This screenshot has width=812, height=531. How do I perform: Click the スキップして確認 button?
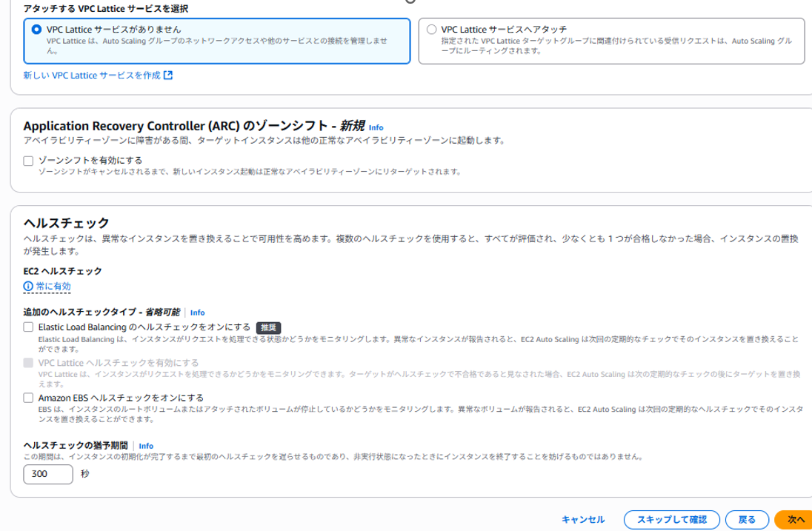[671, 520]
